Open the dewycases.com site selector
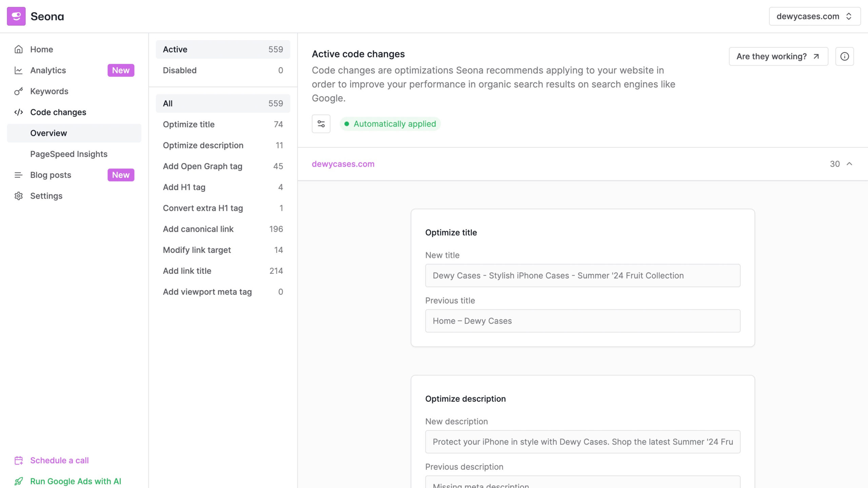The height and width of the screenshot is (488, 868). click(815, 16)
